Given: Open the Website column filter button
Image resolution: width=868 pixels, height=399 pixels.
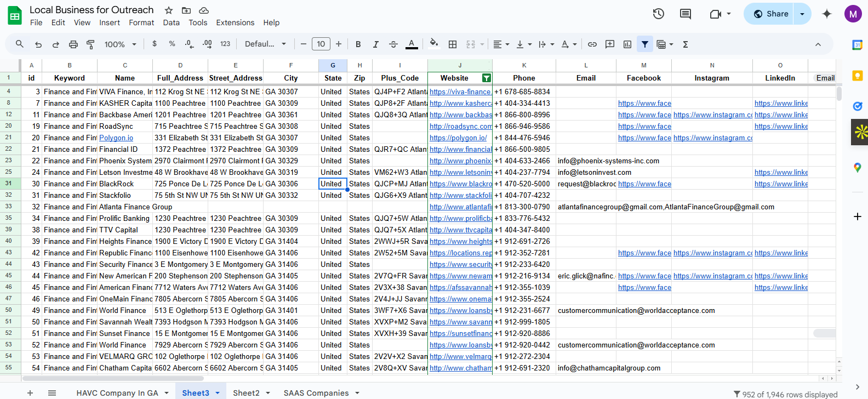Looking at the screenshot, I should click(486, 78).
